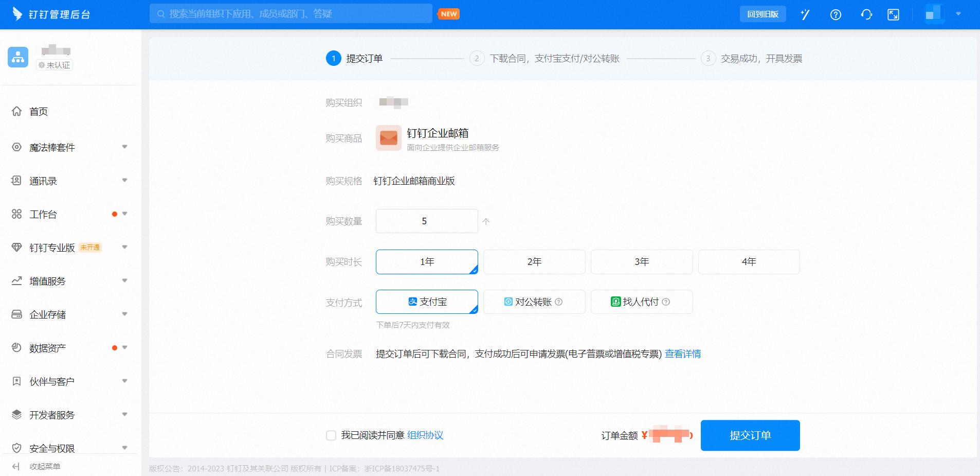This screenshot has width=980, height=476.
Task: Click the help icon beside 找人代付
Action: pyautogui.click(x=666, y=302)
